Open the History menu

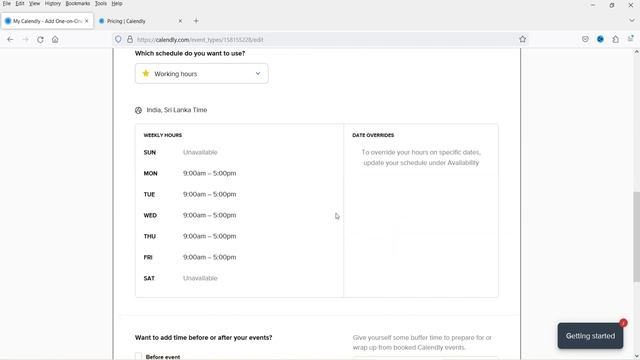(53, 4)
